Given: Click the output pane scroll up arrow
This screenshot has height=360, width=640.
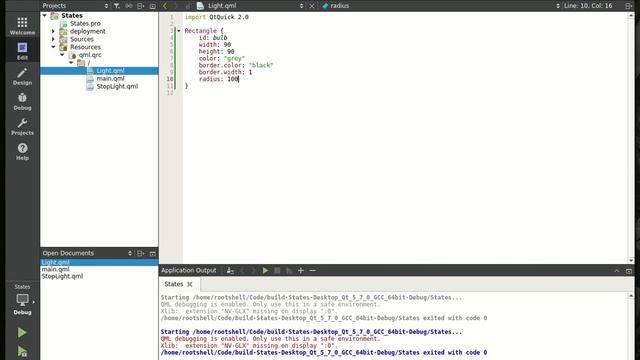Looking at the screenshot, I should (631, 295).
